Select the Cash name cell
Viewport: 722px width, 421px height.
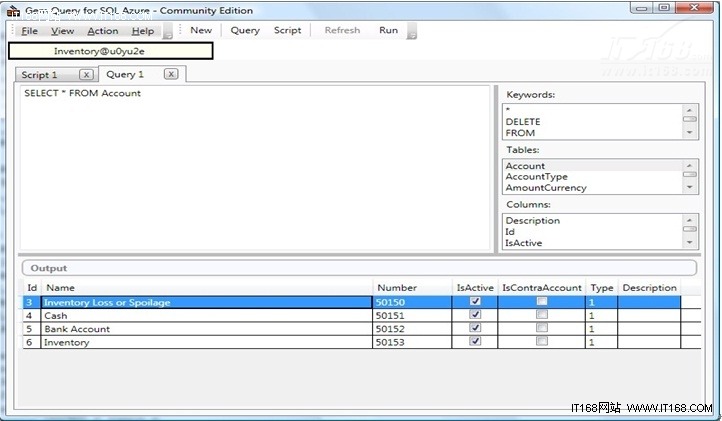point(206,316)
